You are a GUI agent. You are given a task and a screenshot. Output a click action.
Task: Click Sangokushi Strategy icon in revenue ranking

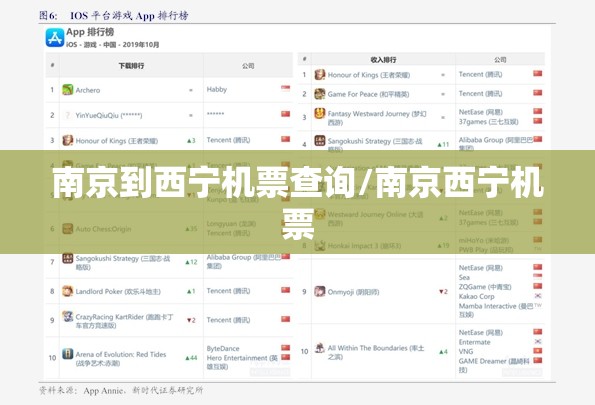pos(320,141)
